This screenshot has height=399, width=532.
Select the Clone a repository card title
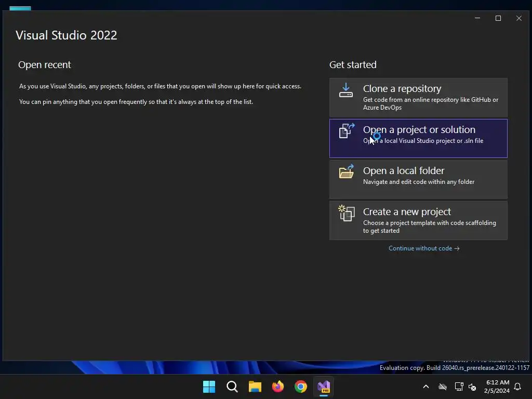(x=402, y=88)
